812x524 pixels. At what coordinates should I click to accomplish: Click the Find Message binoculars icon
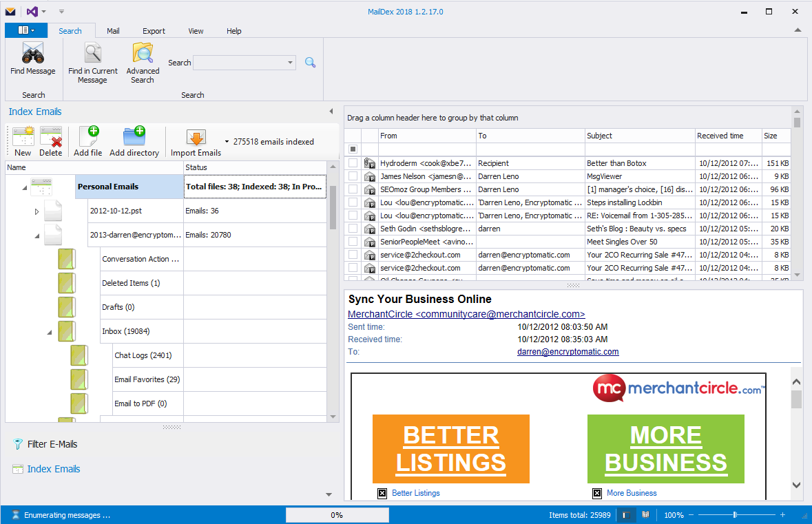32,53
